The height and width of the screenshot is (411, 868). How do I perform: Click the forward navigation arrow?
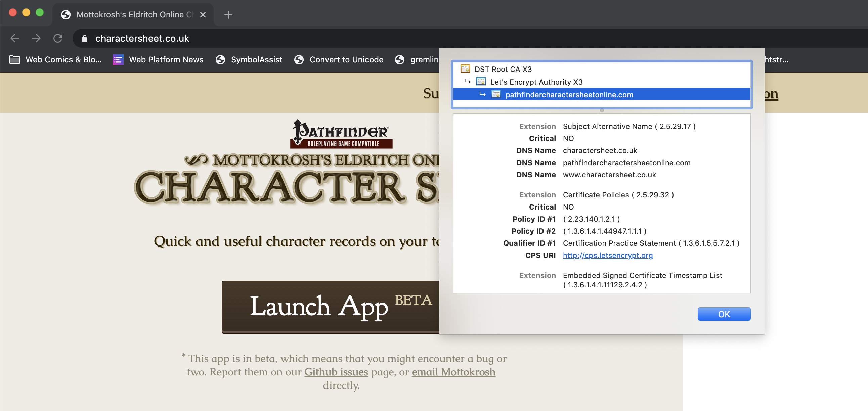pos(36,38)
